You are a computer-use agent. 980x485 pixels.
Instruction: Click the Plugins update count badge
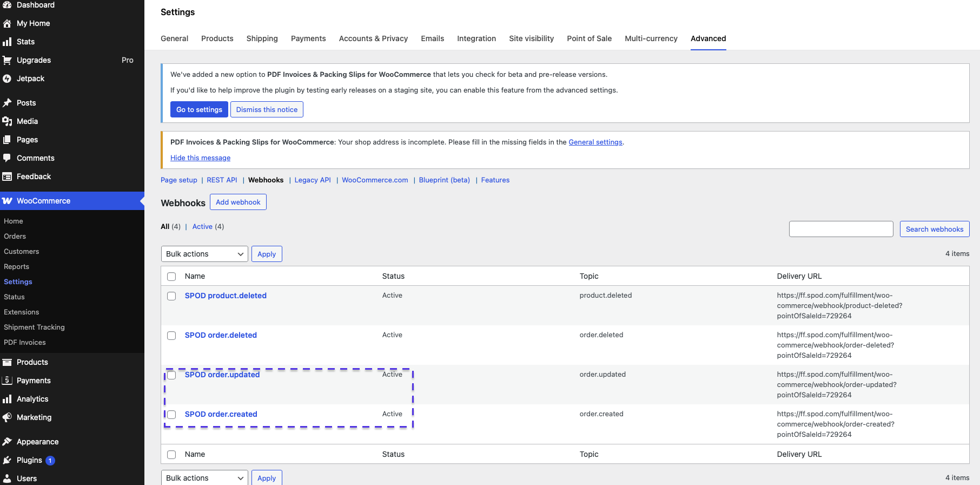[x=50, y=461]
